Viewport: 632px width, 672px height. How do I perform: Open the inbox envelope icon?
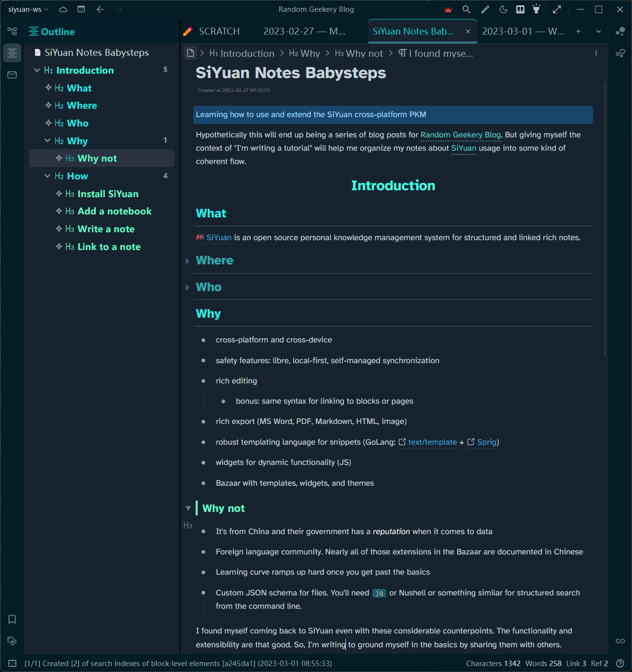[12, 75]
